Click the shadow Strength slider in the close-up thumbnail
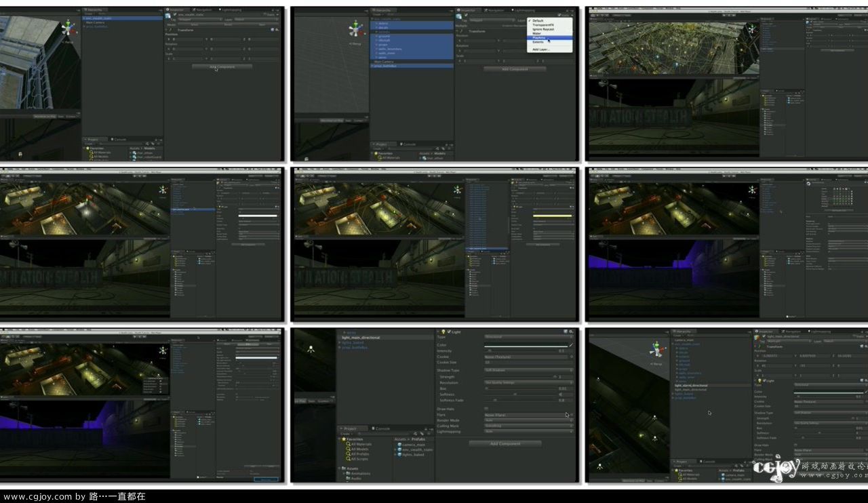868x503 pixels. point(521,377)
